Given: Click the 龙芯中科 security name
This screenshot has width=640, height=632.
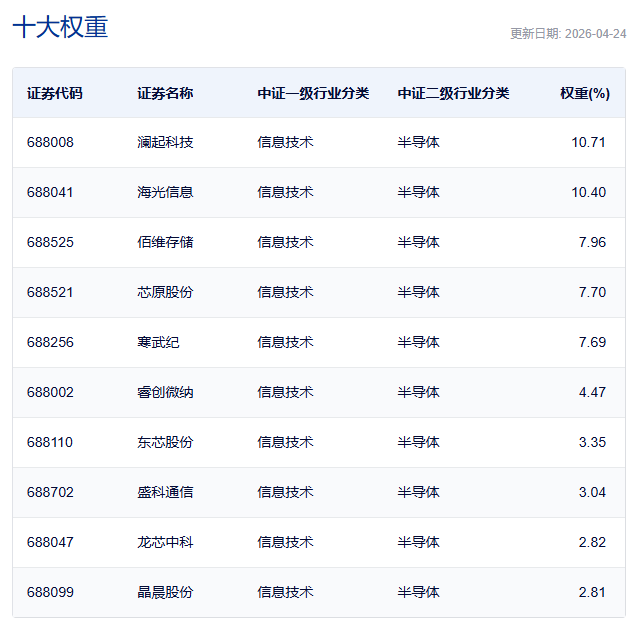Looking at the screenshot, I should 165,542.
